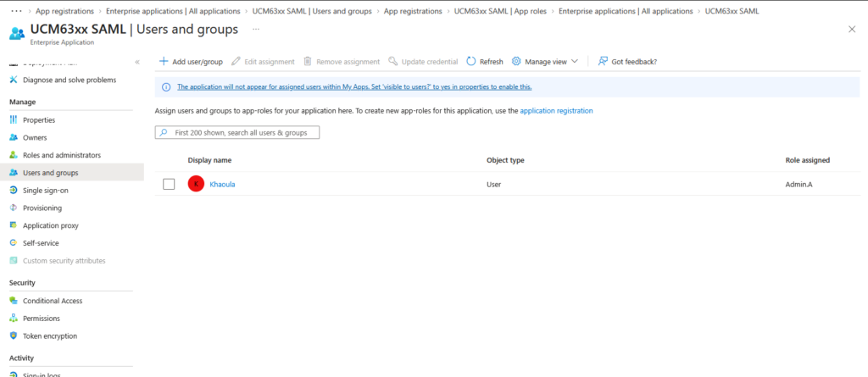Open Diagnose and solve problems
The height and width of the screenshot is (377, 868).
click(71, 80)
